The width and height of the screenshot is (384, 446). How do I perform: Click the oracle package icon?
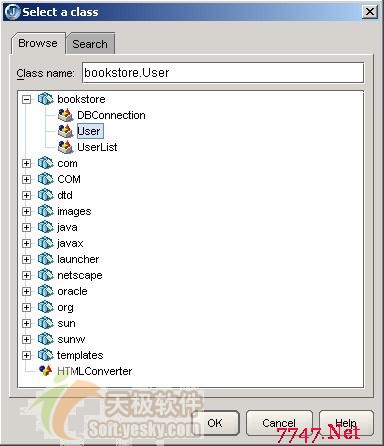pos(45,291)
